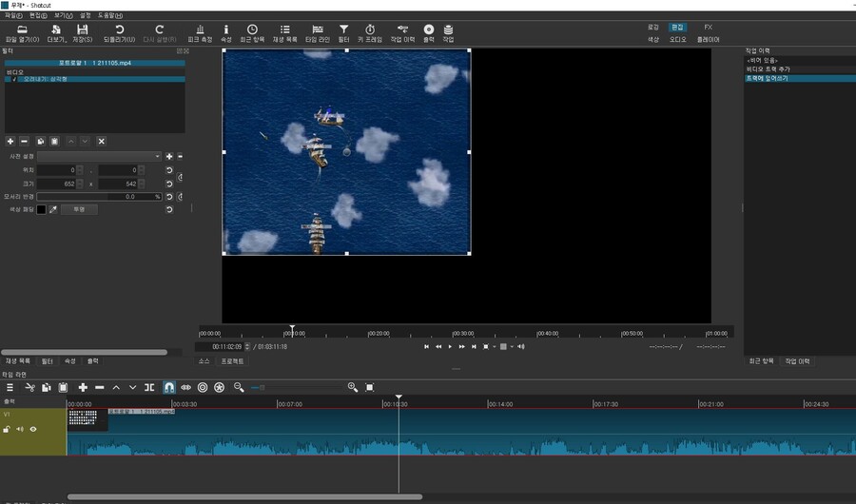Skip to the start of the video
Viewport: 856px width, 504px height.
click(426, 347)
